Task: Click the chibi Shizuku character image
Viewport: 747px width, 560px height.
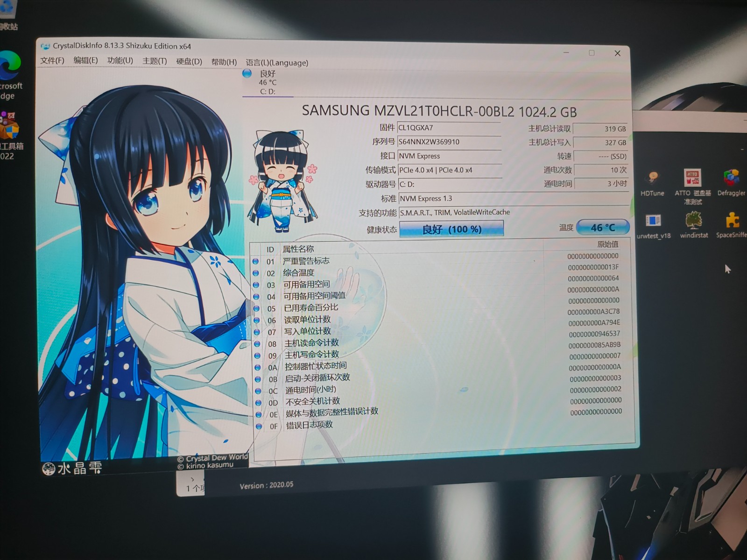Action: point(282,181)
